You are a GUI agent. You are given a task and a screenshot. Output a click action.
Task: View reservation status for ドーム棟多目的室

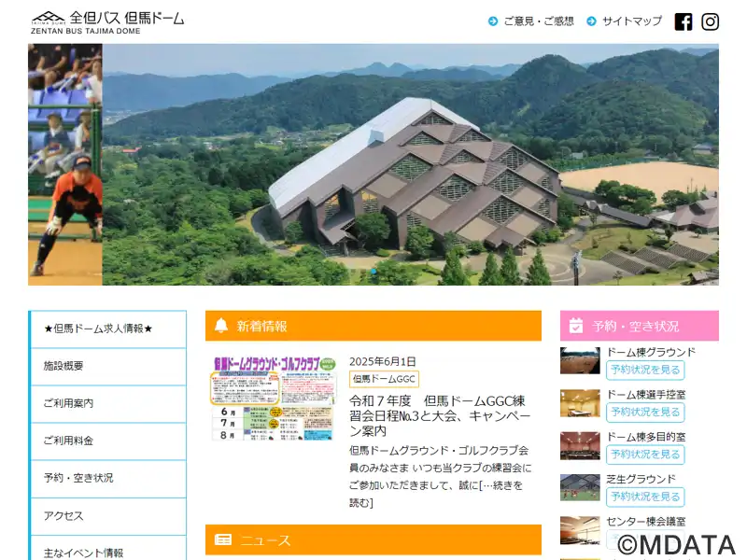(x=645, y=455)
